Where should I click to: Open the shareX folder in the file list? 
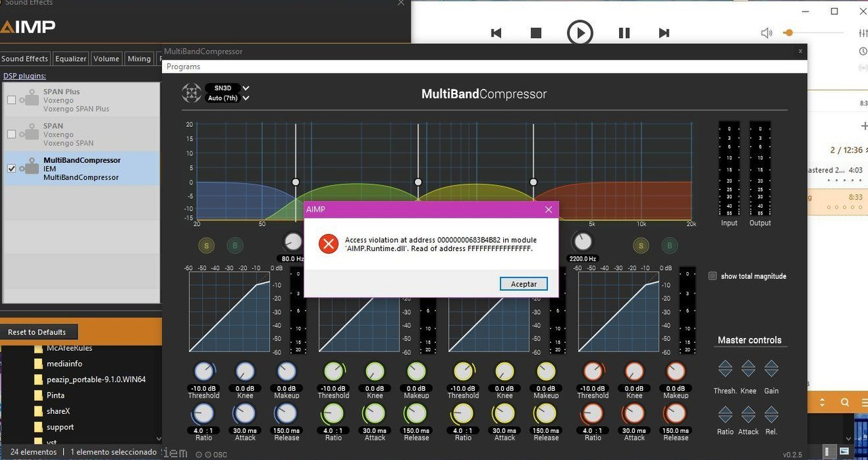(52, 411)
